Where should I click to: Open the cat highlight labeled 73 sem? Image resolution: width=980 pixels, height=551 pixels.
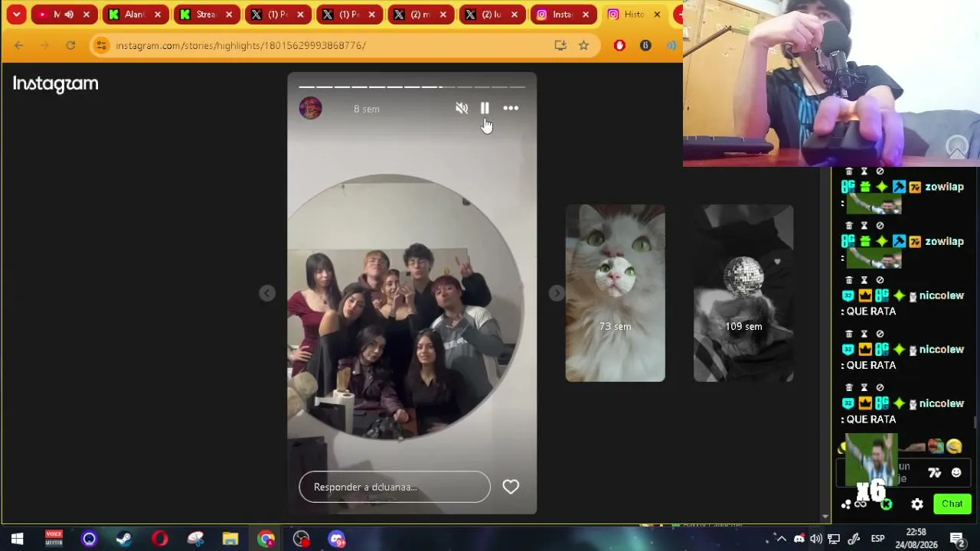tap(616, 293)
